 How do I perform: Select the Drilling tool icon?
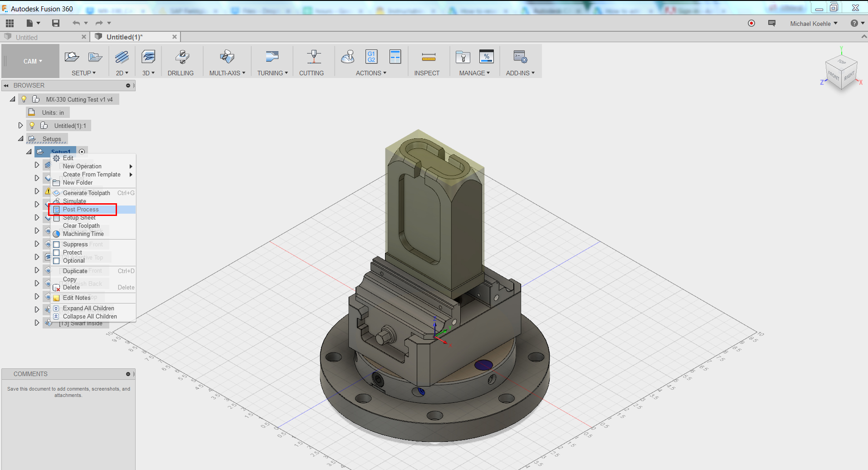(182, 57)
